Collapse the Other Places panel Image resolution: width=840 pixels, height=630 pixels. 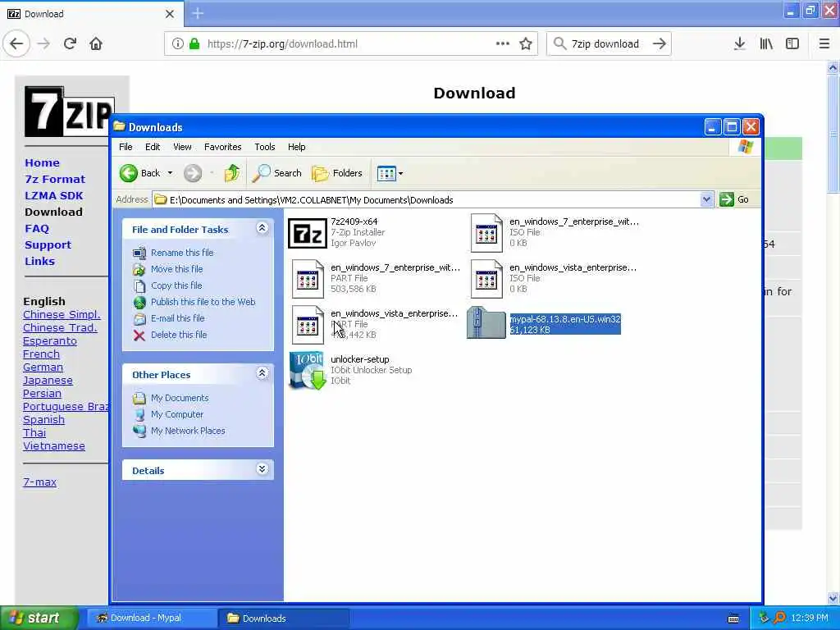coord(262,373)
